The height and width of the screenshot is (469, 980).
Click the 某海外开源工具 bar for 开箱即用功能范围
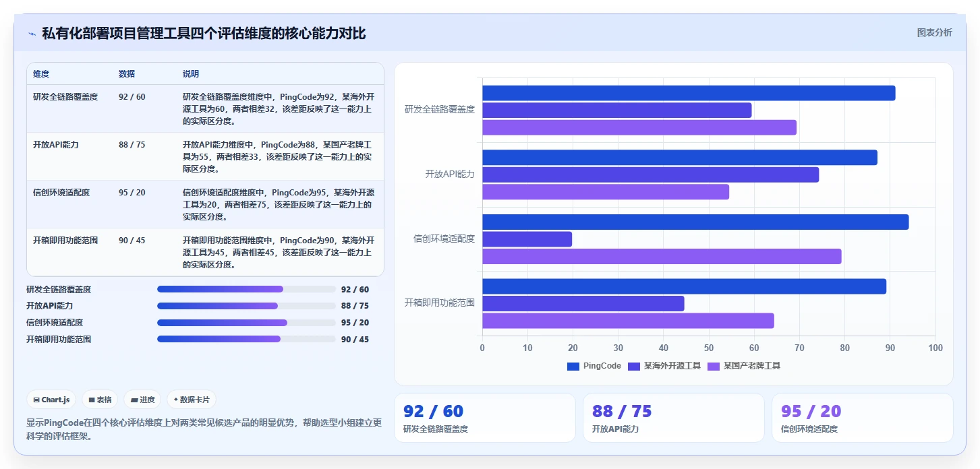tap(583, 303)
